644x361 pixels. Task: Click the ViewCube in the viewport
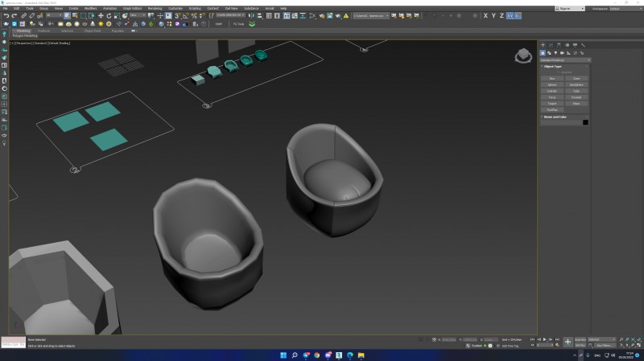523,55
